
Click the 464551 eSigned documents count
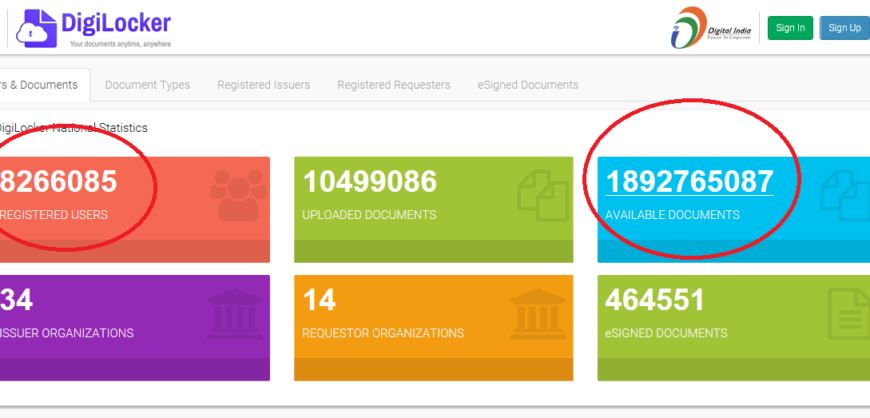click(655, 300)
